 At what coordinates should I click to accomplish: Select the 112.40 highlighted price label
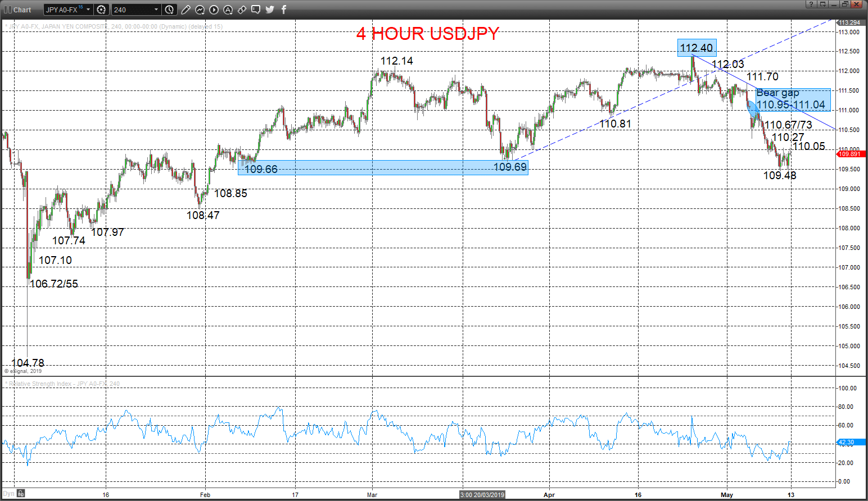click(x=697, y=48)
